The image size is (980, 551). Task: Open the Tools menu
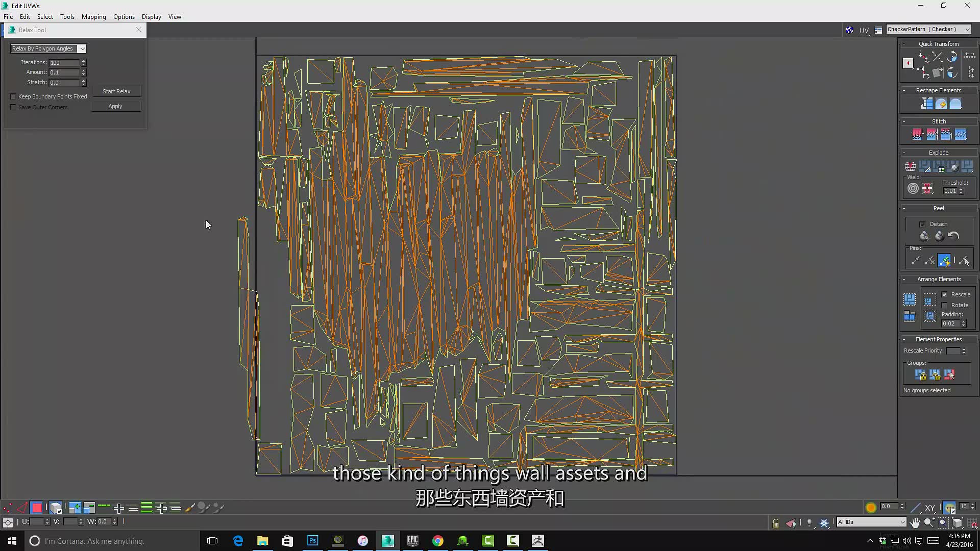click(67, 17)
